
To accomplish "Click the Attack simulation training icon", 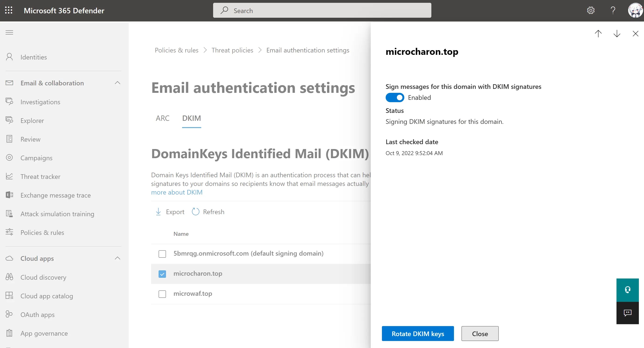I will click(9, 214).
